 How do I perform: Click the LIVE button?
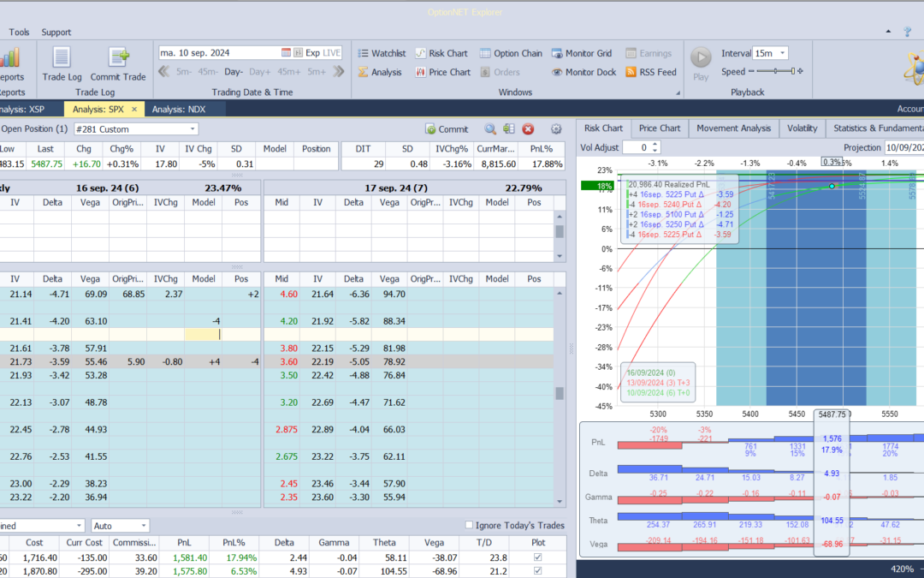click(332, 52)
